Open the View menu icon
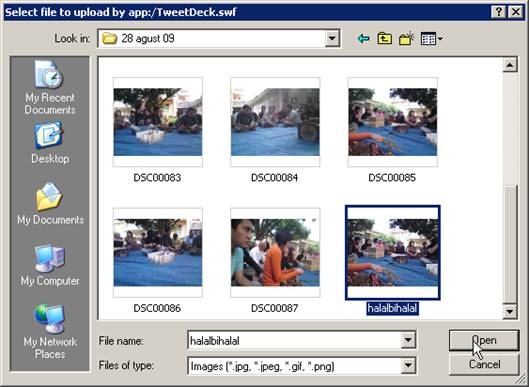 click(431, 39)
